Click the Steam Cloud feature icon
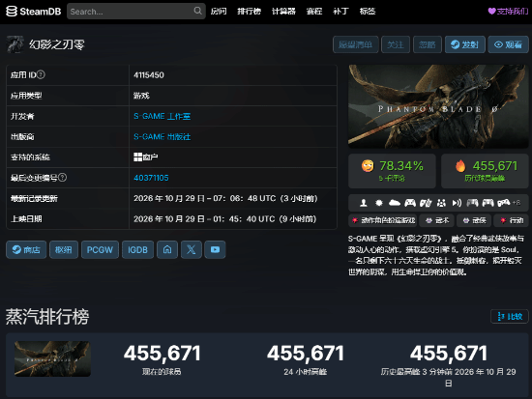This screenshot has height=399, width=532. [395, 203]
